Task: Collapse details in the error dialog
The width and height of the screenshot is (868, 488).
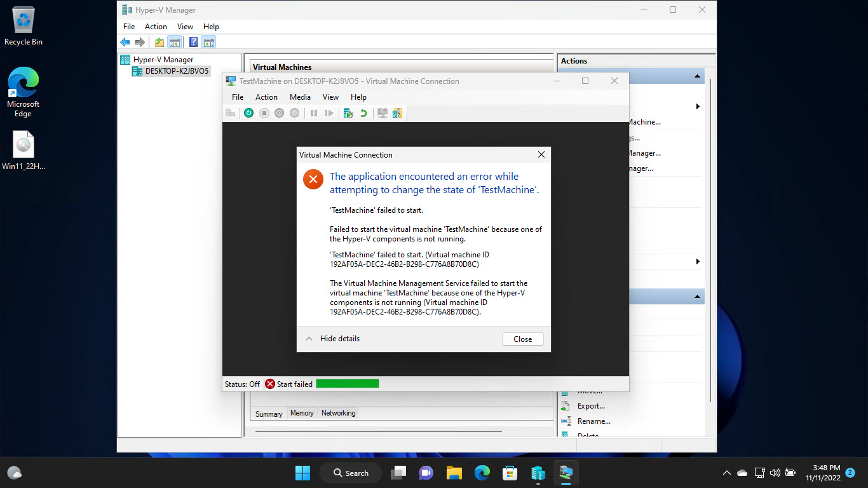Action: click(x=332, y=339)
